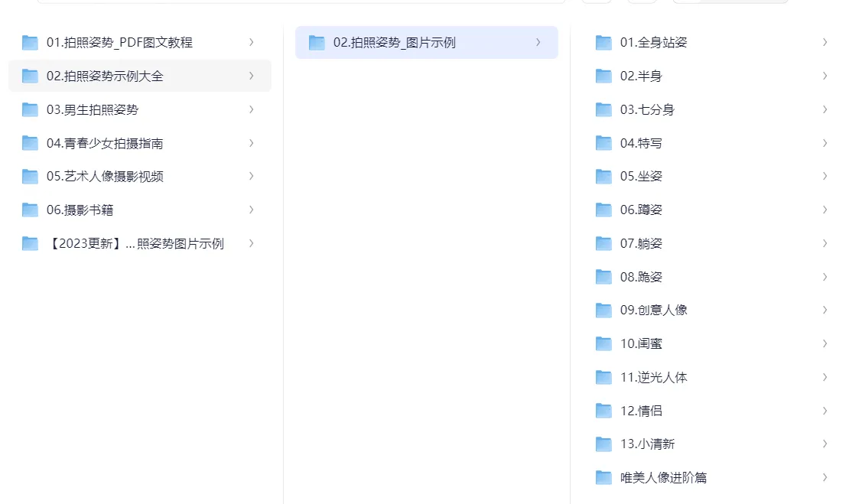Expand 12.情侣 folder with its chevron
The width and height of the screenshot is (849, 504).
pos(825,411)
